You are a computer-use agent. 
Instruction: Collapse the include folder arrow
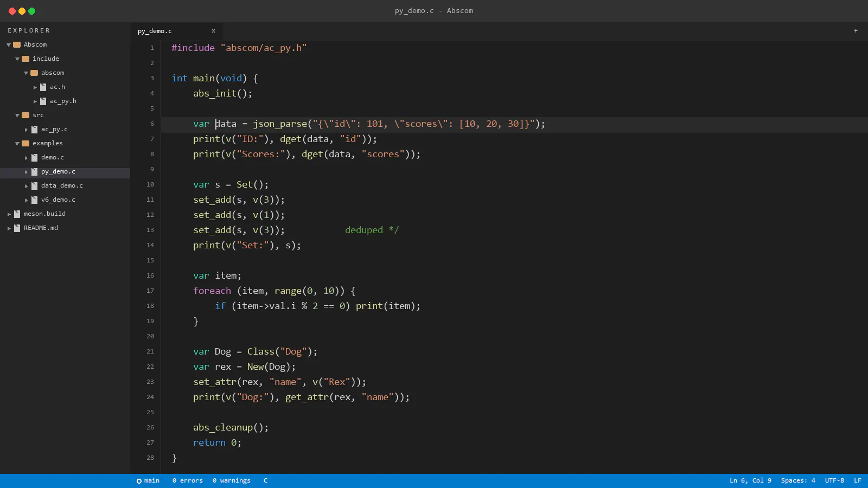point(17,59)
